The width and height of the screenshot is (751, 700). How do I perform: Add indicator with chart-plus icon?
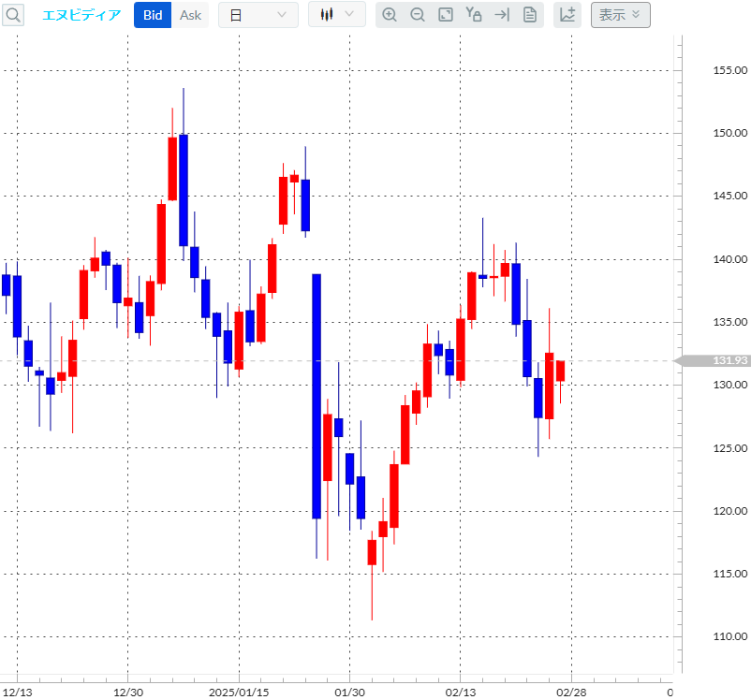pos(567,15)
